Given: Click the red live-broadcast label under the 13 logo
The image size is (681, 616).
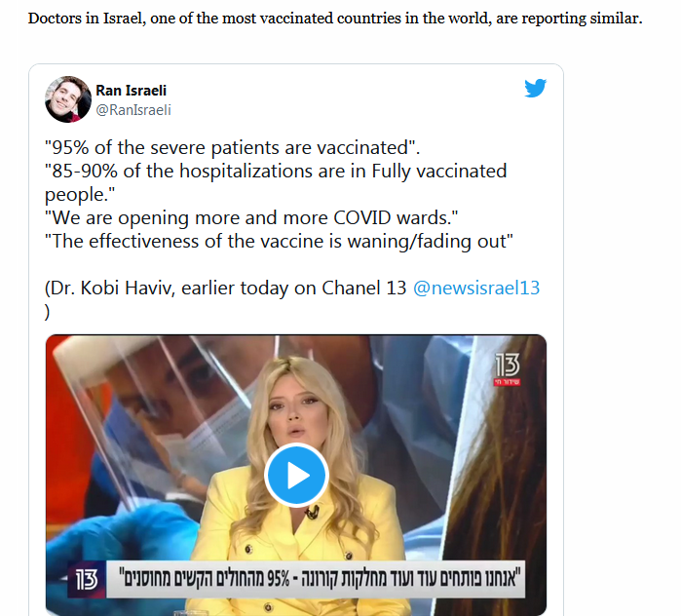Looking at the screenshot, I should 507,382.
